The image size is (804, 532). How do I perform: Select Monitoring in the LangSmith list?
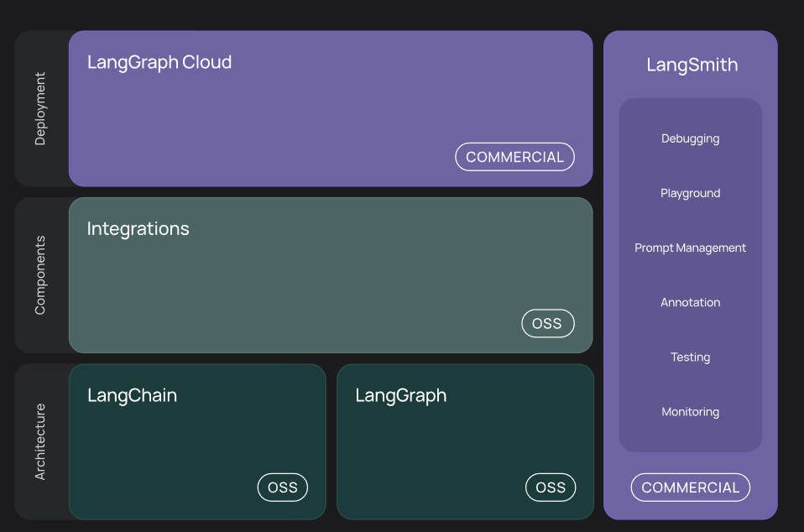(x=690, y=412)
